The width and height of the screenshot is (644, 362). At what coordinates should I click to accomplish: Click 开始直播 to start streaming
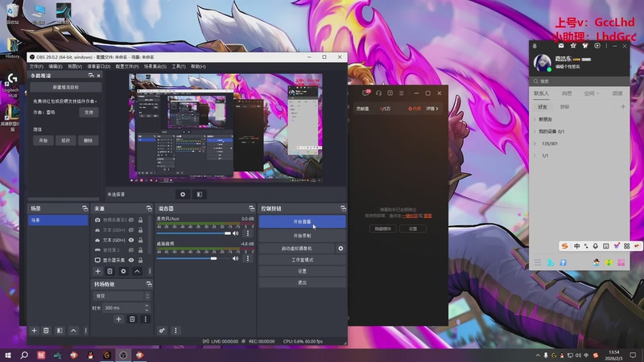[302, 222]
